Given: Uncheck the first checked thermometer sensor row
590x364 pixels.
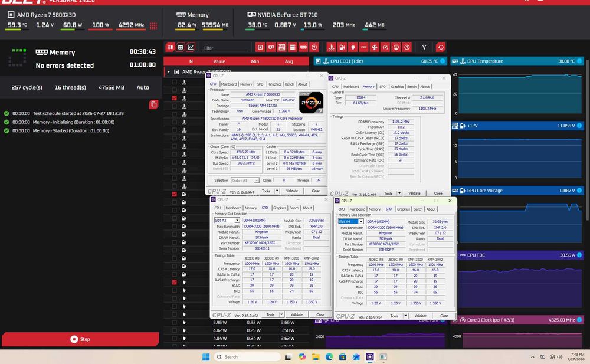Looking at the screenshot, I should 174,98.
